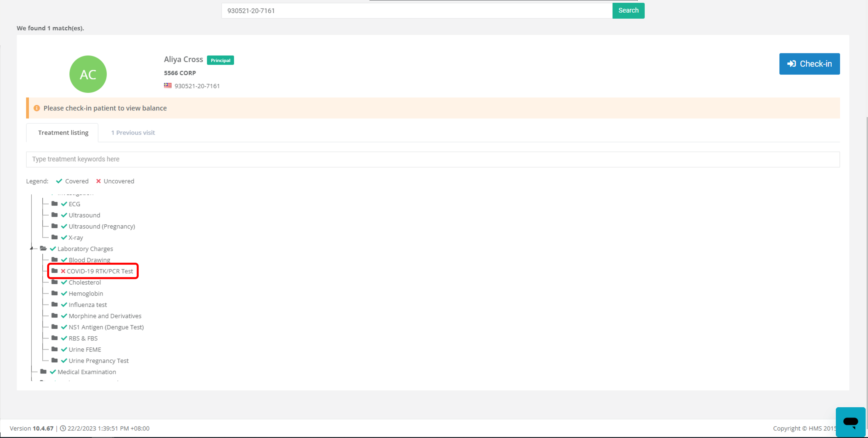868x438 pixels.
Task: Collapse the Laboratory Charges tree node
Action: point(32,249)
